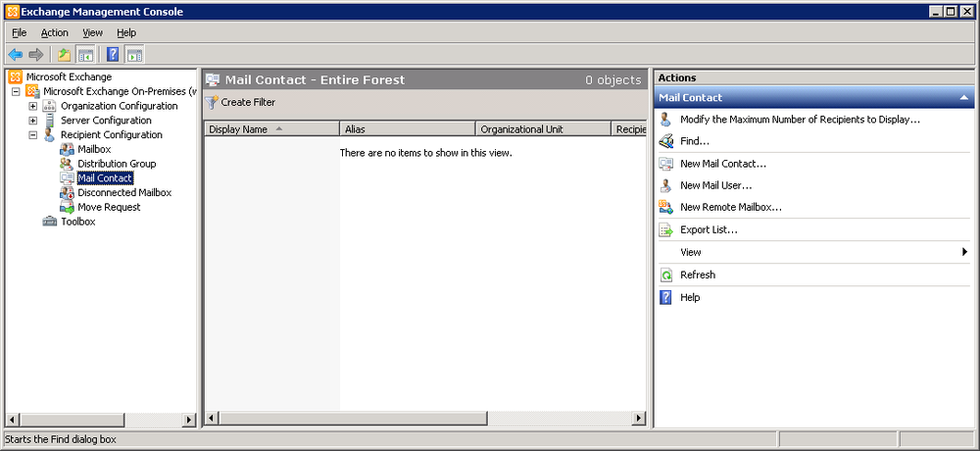Viewport: 980px width, 451px height.
Task: Click the Move Request node icon
Action: 67,207
